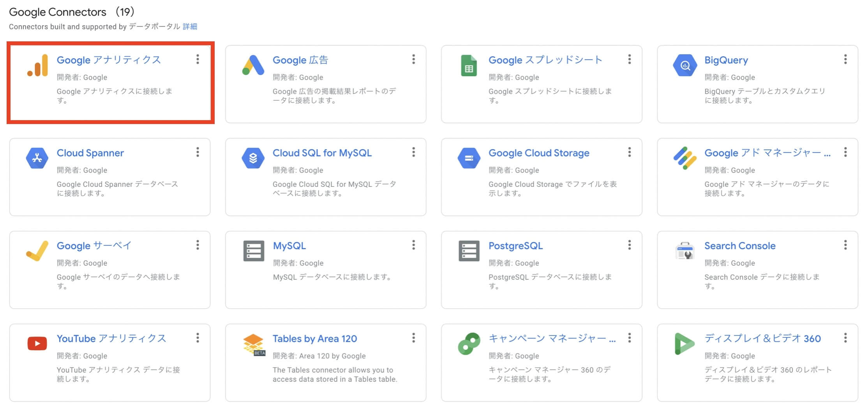Click the BigQuery hexagon icon
The image size is (868, 408).
point(685,65)
